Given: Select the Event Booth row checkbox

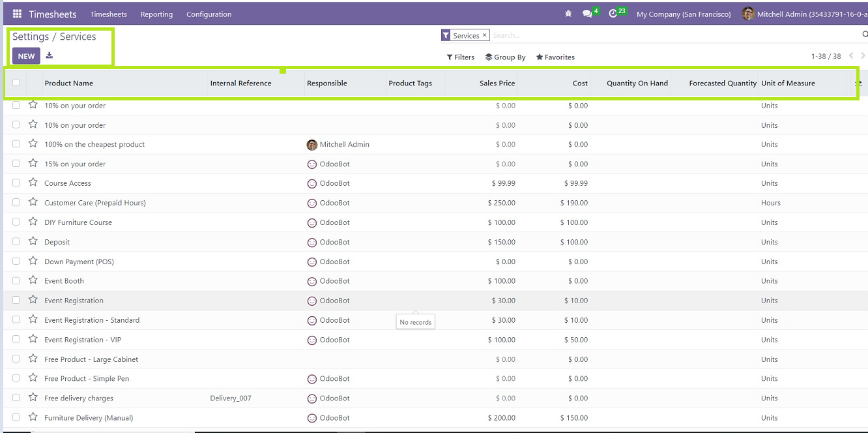Looking at the screenshot, I should click(x=16, y=281).
